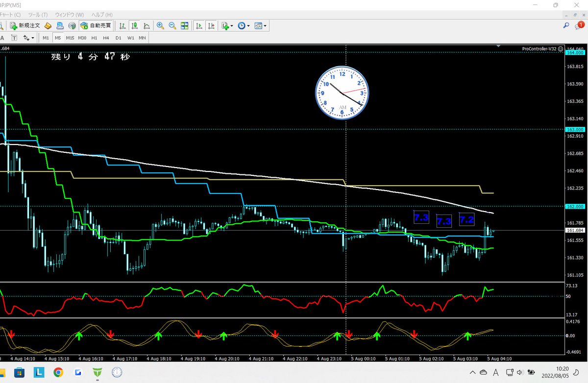Open the chart templates dropdown
This screenshot has height=383, width=588.
[x=260, y=25]
